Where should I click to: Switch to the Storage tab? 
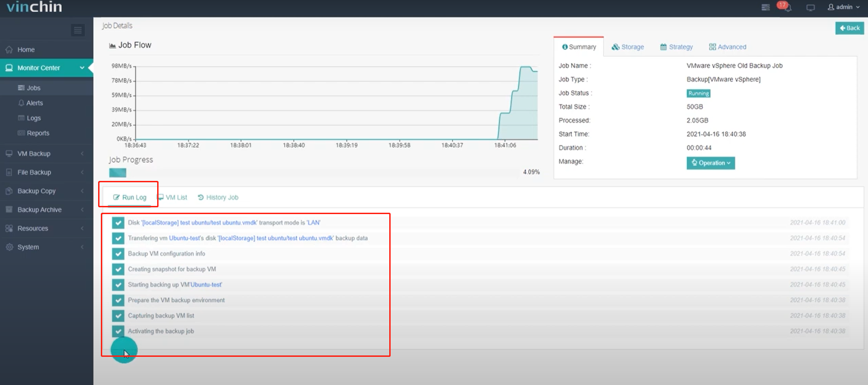[628, 47]
